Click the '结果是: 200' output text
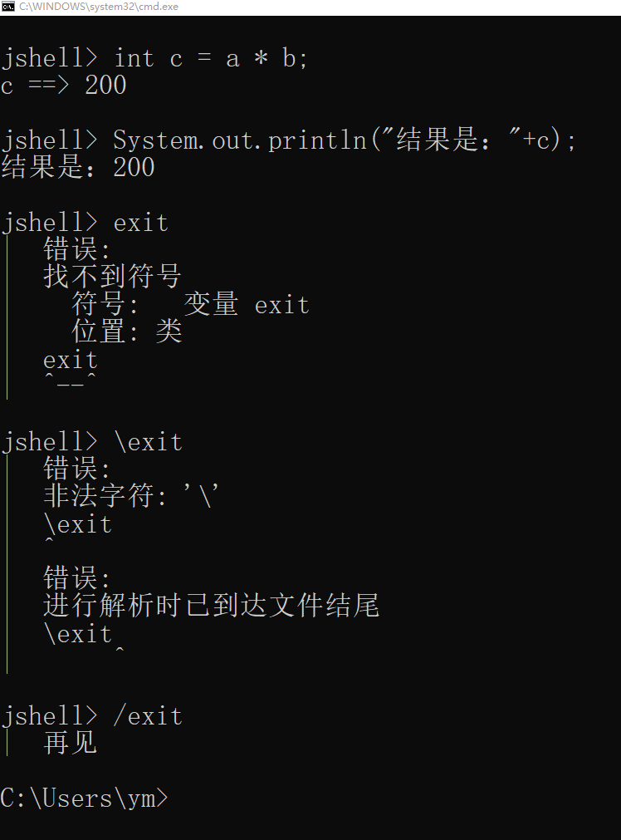 click(78, 167)
